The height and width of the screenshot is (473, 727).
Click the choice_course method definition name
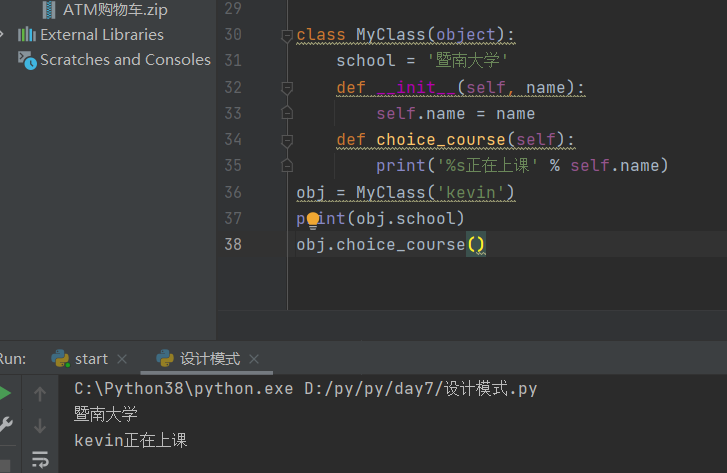coord(441,140)
